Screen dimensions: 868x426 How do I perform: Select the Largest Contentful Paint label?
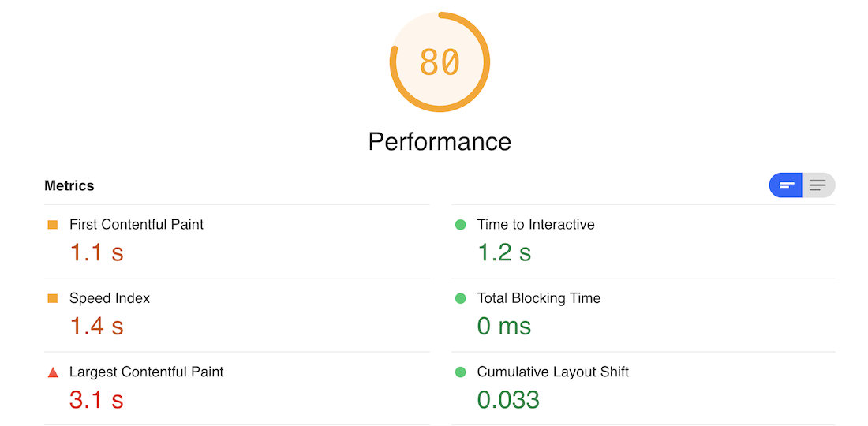[147, 372]
